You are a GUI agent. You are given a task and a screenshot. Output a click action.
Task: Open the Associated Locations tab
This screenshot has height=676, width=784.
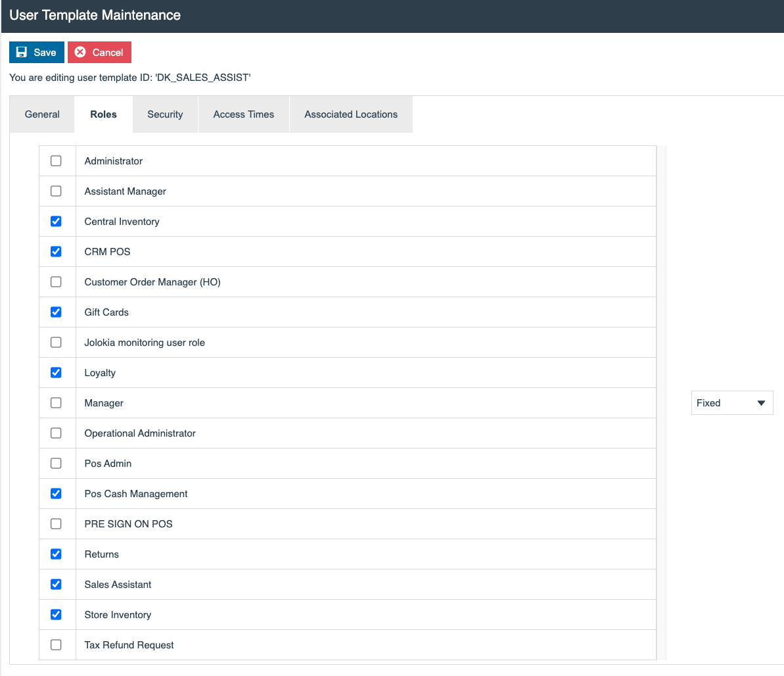(x=351, y=114)
